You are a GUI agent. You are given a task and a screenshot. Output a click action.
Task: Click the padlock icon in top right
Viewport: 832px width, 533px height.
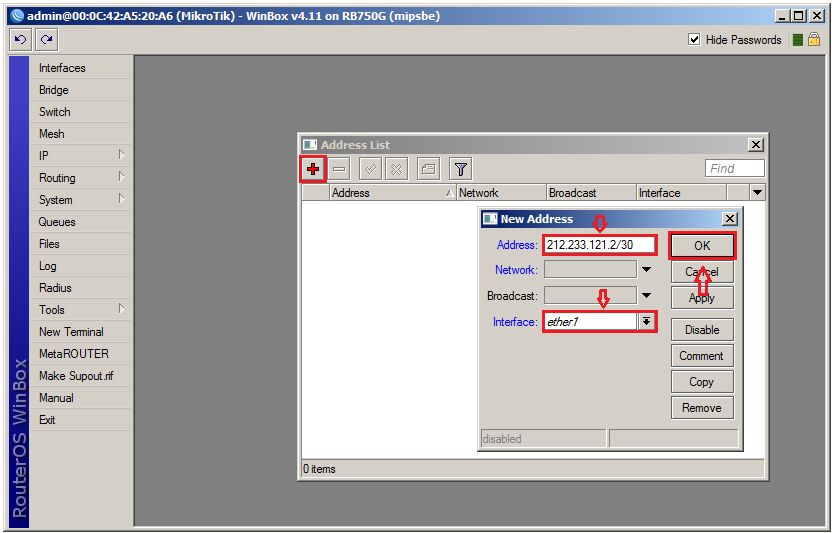coord(814,40)
